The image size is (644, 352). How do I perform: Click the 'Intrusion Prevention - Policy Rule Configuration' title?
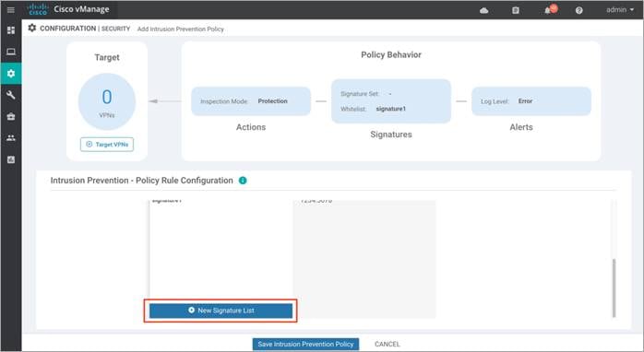click(x=142, y=181)
